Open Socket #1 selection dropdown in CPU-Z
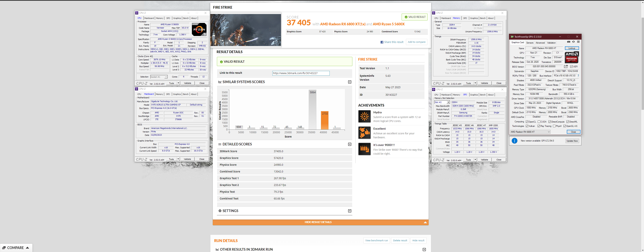644x252 pixels. pos(159,77)
